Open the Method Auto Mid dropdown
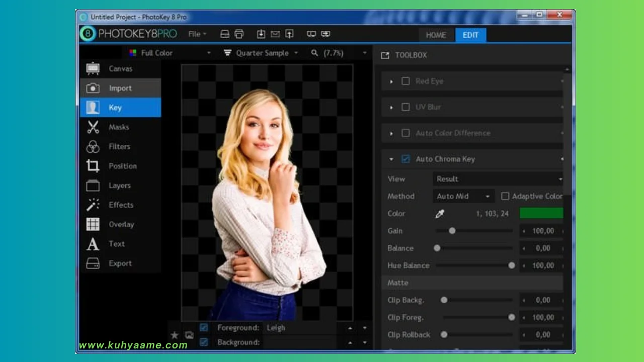 click(463, 196)
